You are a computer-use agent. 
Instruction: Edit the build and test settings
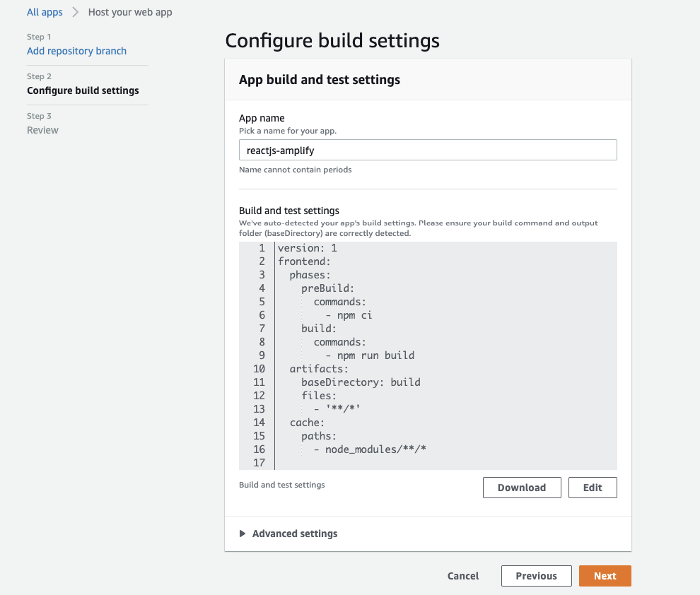pos(593,488)
